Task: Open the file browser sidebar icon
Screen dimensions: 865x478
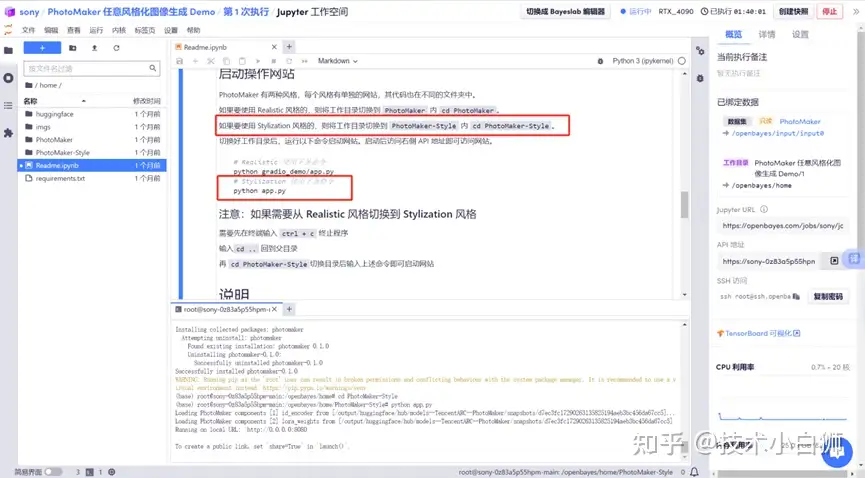Action: point(8,51)
